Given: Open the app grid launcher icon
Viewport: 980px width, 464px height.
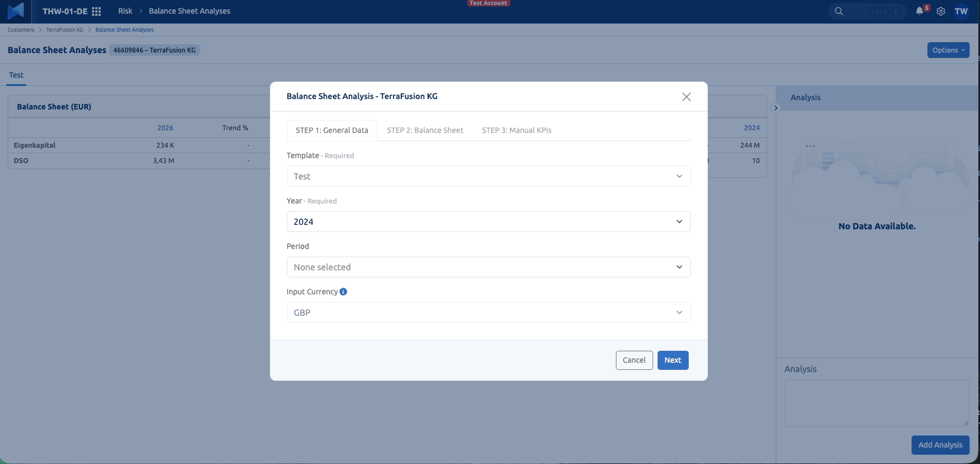Looking at the screenshot, I should (x=96, y=11).
